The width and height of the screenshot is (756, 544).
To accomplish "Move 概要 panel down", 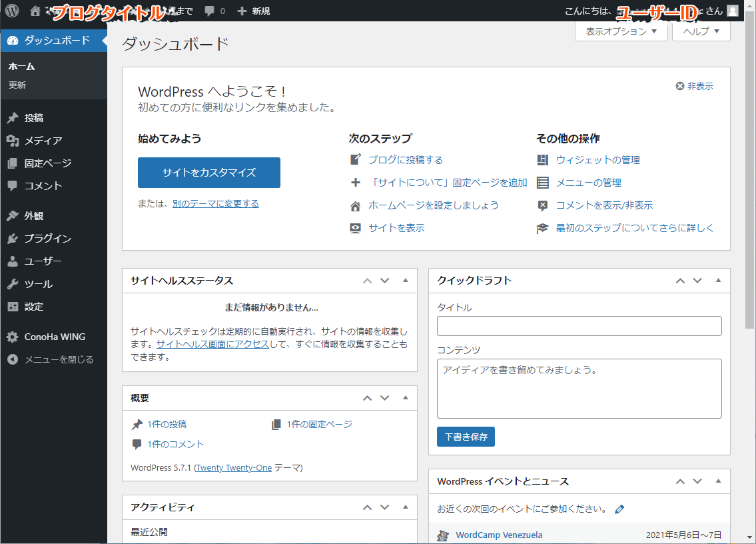I will [385, 398].
